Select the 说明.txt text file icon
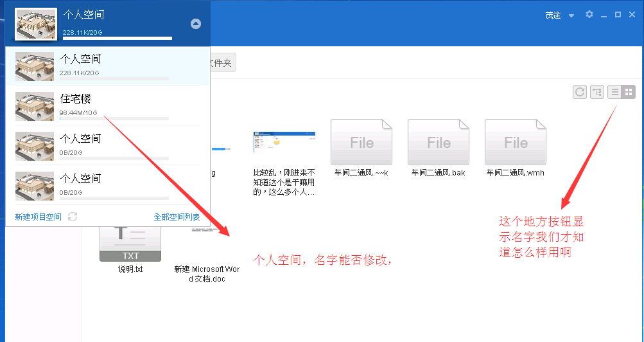The width and height of the screenshot is (644, 342). tap(130, 244)
